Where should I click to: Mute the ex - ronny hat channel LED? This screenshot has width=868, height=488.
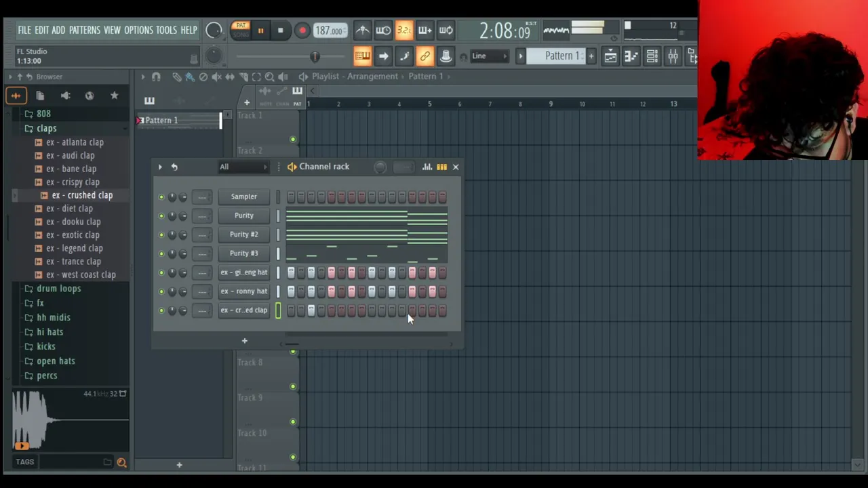coord(161,292)
